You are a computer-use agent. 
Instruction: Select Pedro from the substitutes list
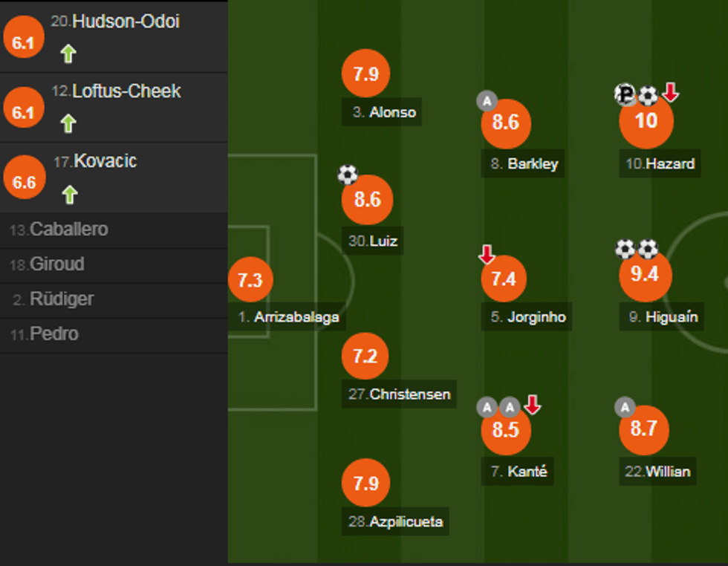(x=53, y=334)
